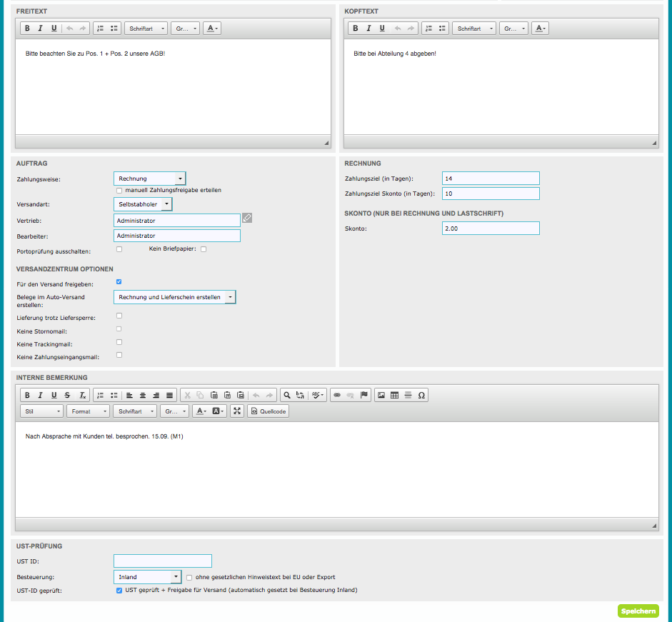Toggle italic in Kopftext editor

[368, 29]
